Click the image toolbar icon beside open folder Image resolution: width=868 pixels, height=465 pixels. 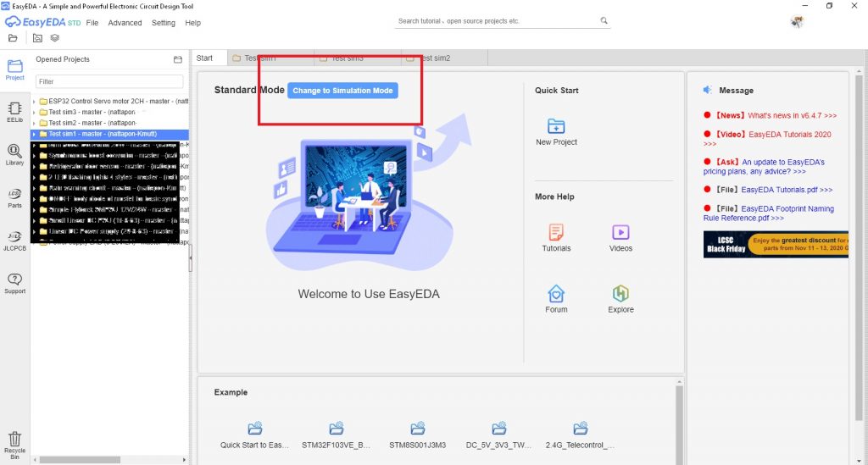pos(37,38)
